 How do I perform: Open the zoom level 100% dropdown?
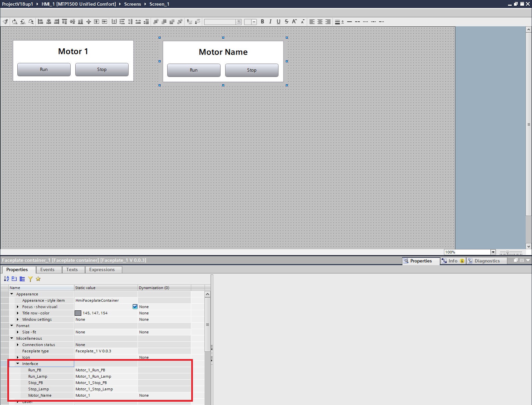tap(493, 252)
